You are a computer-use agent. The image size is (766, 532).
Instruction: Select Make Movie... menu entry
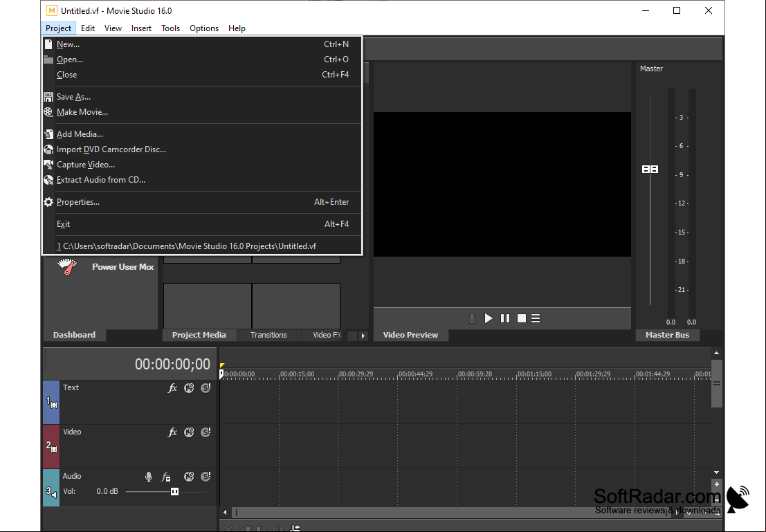[202, 112]
